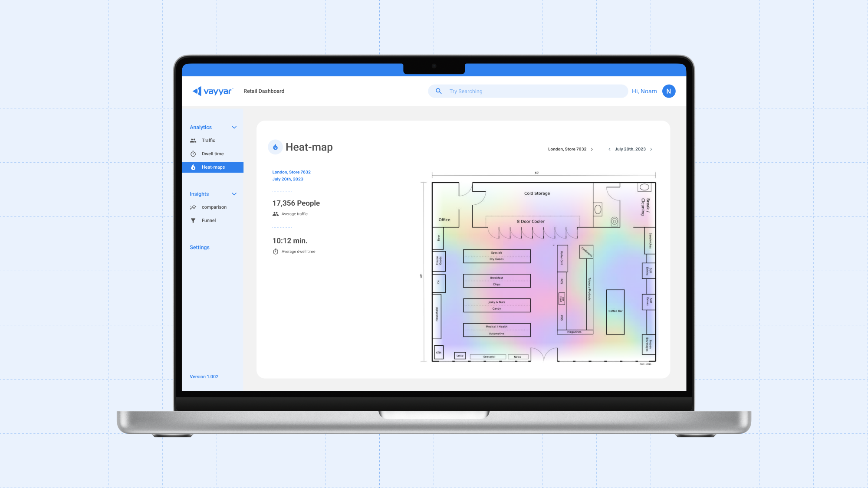Click the flame icon beside Heat-map title
The image size is (868, 488).
(275, 147)
